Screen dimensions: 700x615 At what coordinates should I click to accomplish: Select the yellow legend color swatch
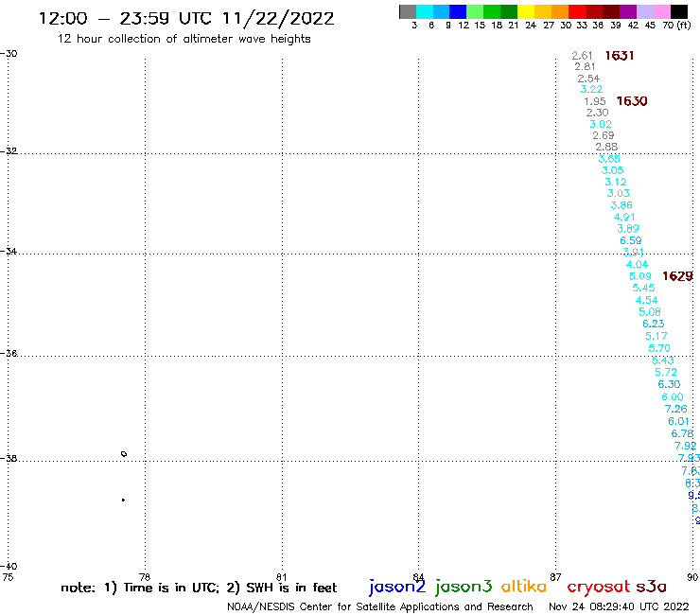pyautogui.click(x=526, y=11)
